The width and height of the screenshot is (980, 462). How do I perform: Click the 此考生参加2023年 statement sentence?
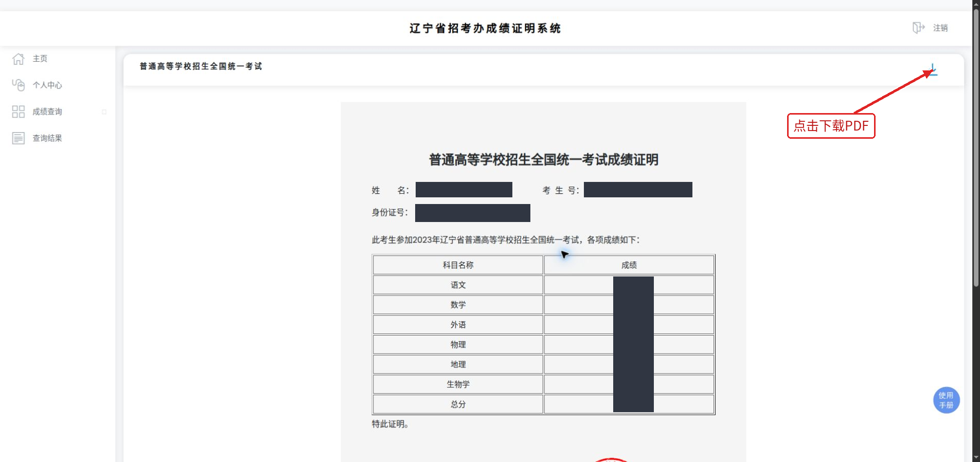click(506, 240)
